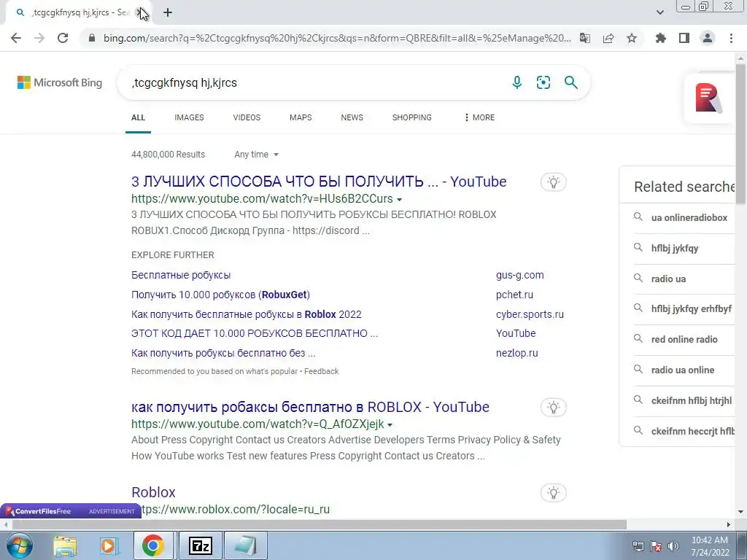The width and height of the screenshot is (747, 560).
Task: Open the lightbulb icon beside the Roblox result
Action: point(553,492)
